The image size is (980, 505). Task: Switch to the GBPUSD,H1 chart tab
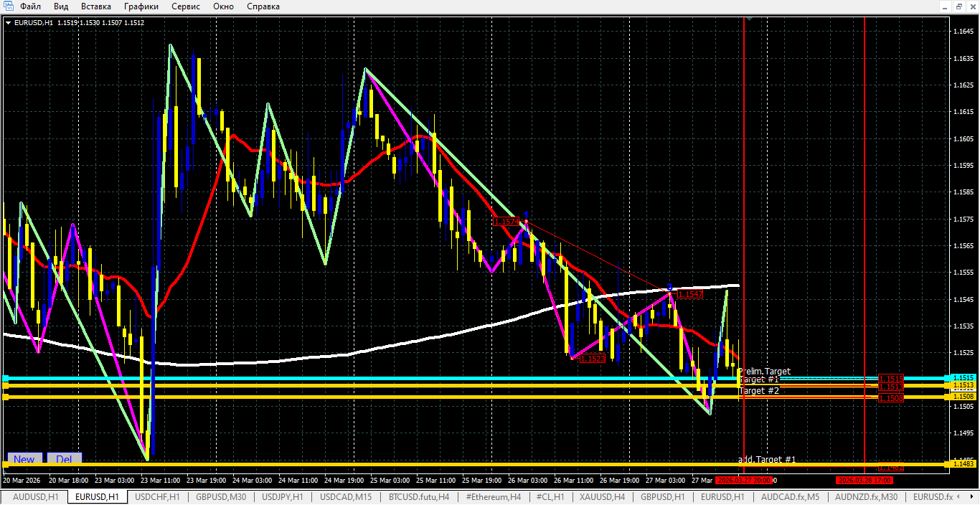[663, 496]
